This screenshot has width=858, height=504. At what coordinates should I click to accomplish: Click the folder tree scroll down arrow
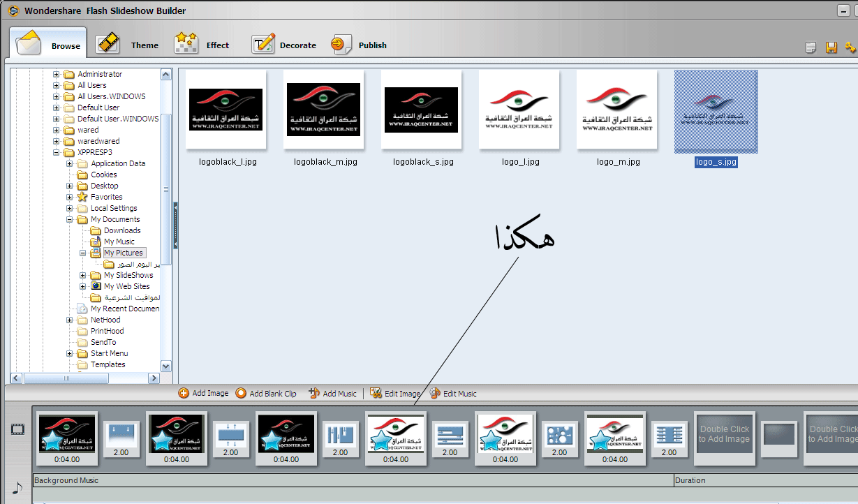[166, 366]
